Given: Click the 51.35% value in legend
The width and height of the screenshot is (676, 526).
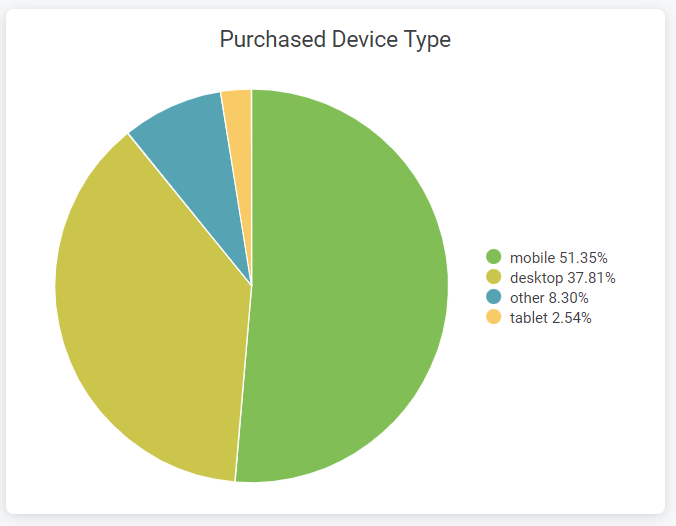Looking at the screenshot, I should coord(583,257).
